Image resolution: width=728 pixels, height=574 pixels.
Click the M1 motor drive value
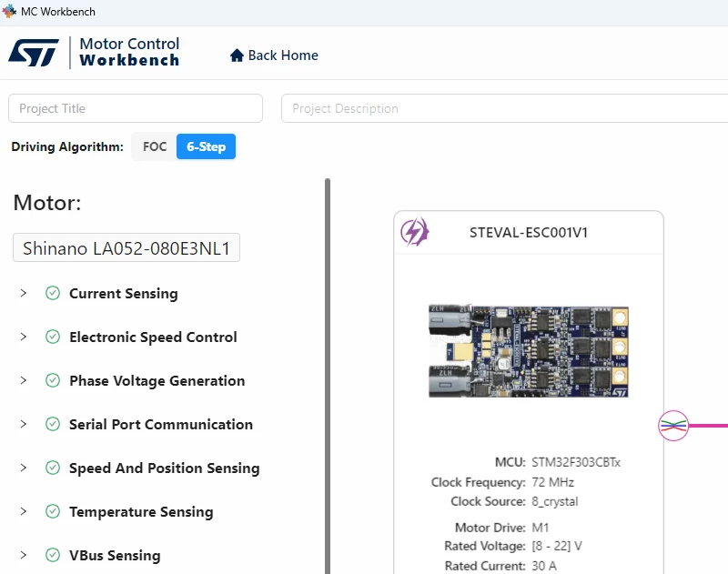pyautogui.click(x=541, y=528)
